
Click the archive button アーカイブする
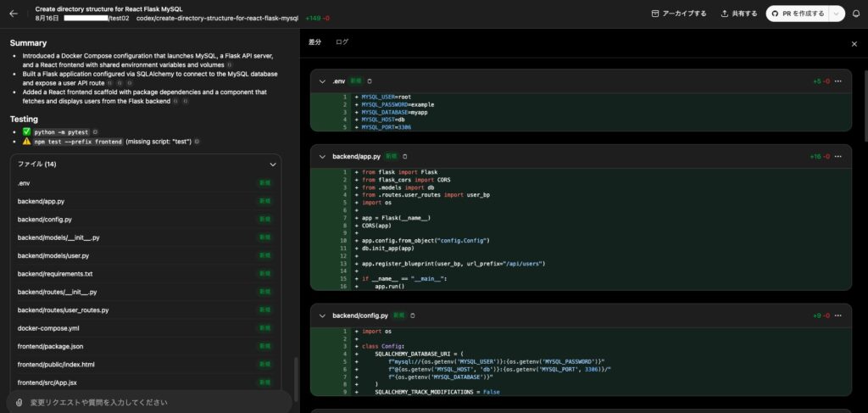click(679, 14)
